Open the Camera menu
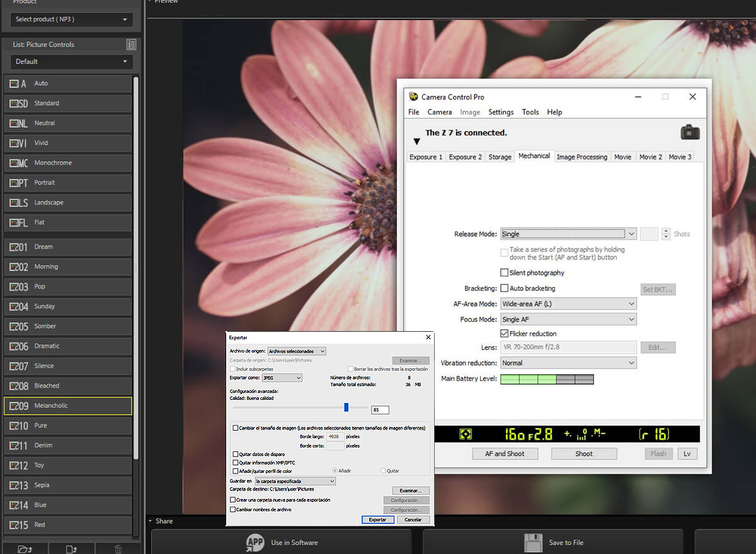Screen dimensions: 756x554 (x=440, y=112)
